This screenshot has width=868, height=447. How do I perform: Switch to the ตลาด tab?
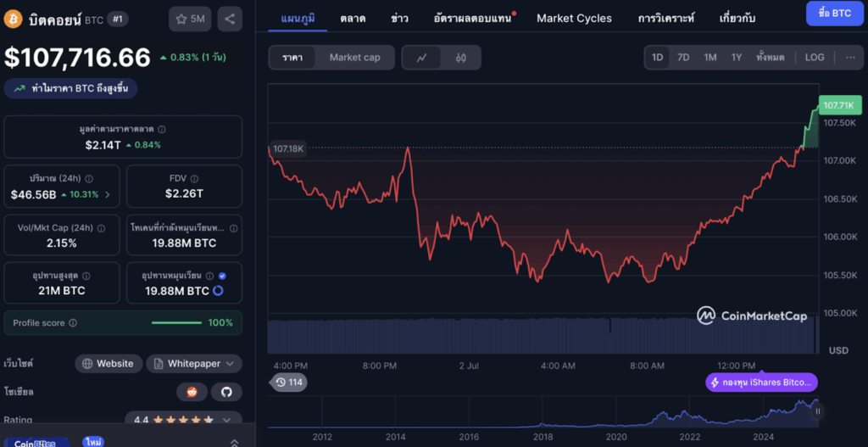[x=353, y=18]
